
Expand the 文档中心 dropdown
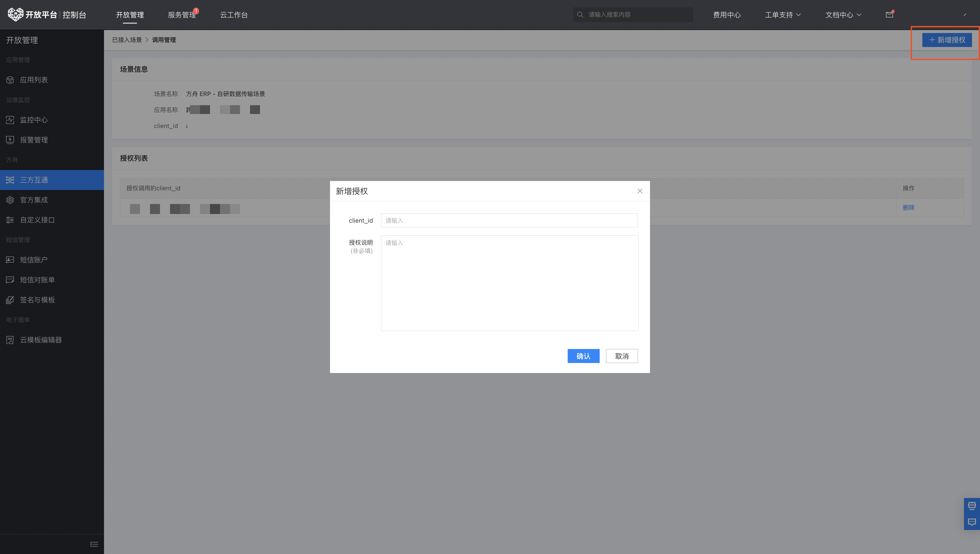[843, 15]
